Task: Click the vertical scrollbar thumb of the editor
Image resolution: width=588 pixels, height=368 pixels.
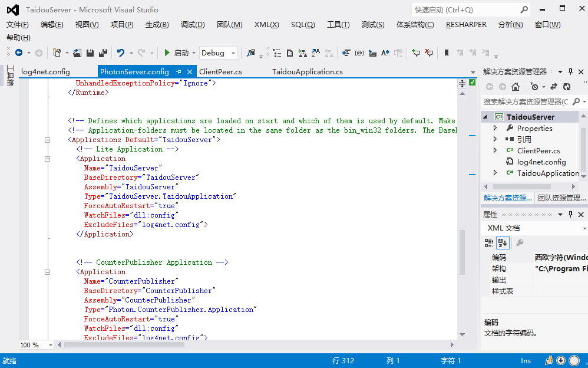Action: click(x=462, y=252)
